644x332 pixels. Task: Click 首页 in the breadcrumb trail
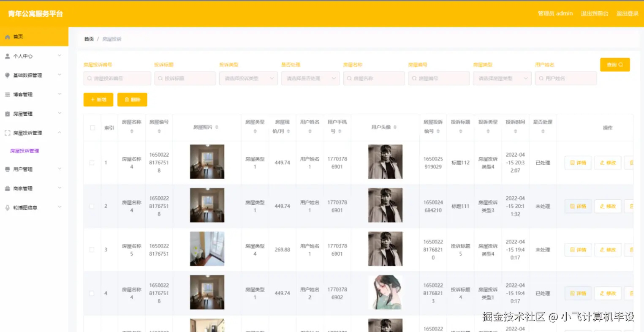[89, 39]
